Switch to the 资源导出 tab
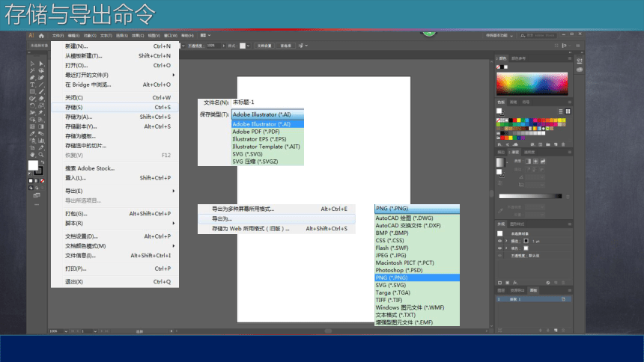The image size is (644, 362). 517,290
